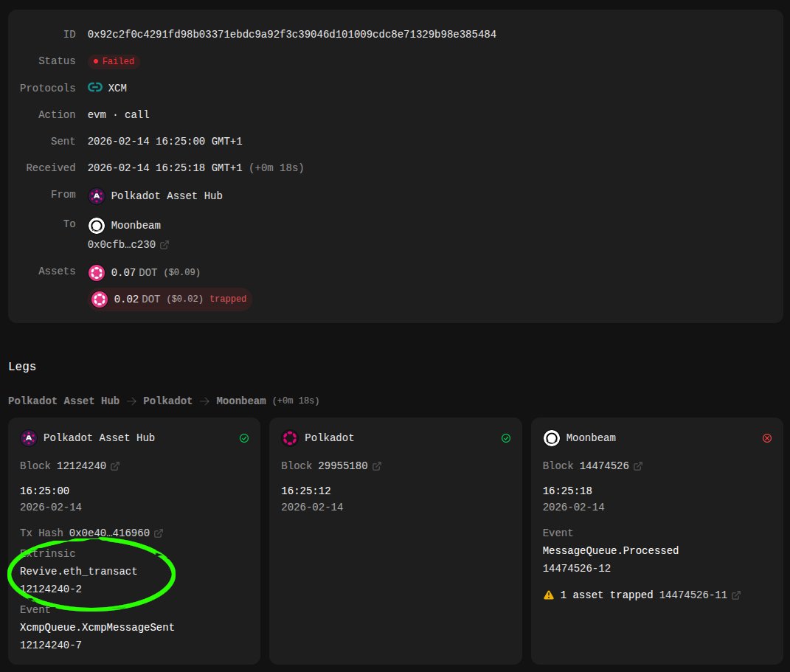The height and width of the screenshot is (672, 790).
Task: Open block number 12124240
Action: point(81,465)
